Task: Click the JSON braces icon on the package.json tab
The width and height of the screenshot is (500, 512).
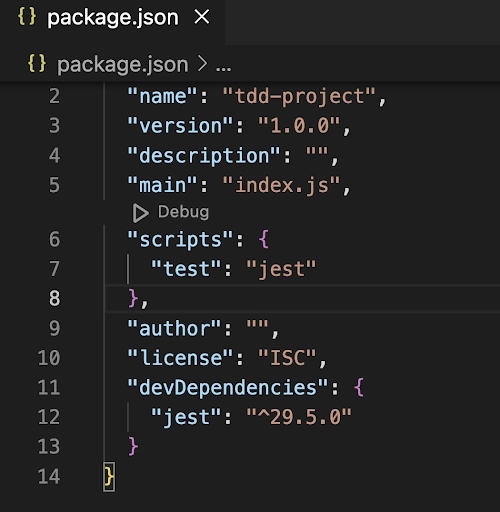Action: click(x=27, y=17)
